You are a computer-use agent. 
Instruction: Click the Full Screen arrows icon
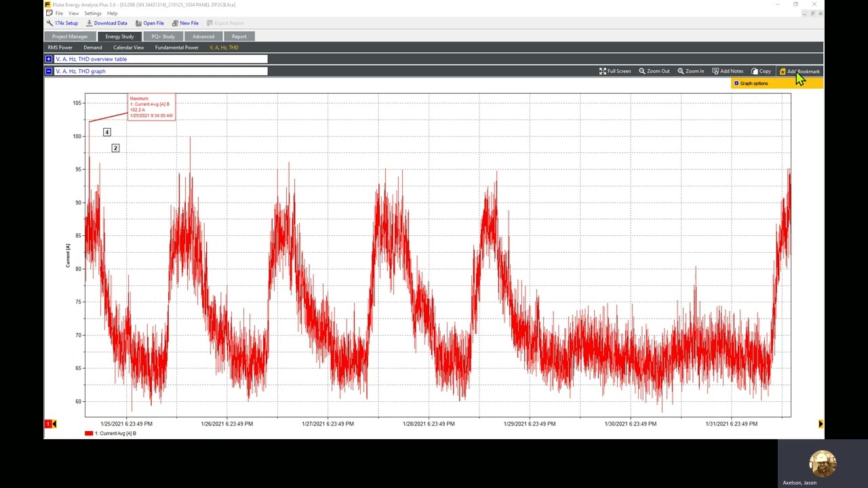coord(603,71)
